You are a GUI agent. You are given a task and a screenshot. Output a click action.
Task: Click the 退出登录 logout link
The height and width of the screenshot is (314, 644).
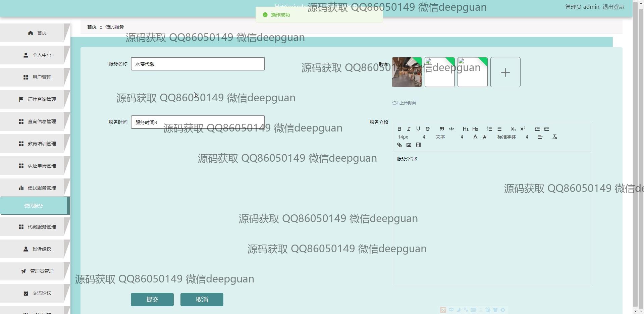click(613, 7)
